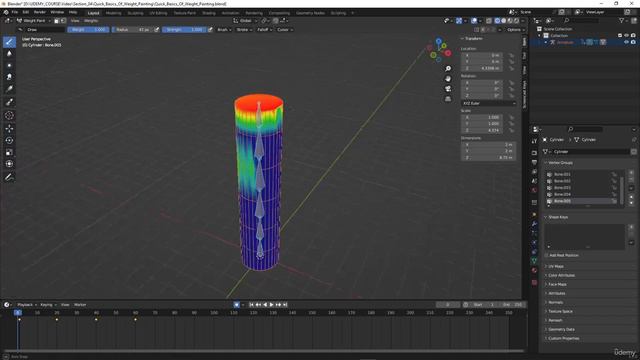Click the pan hand viewport icon
Screen dimensions: 640x360
tap(448, 78)
